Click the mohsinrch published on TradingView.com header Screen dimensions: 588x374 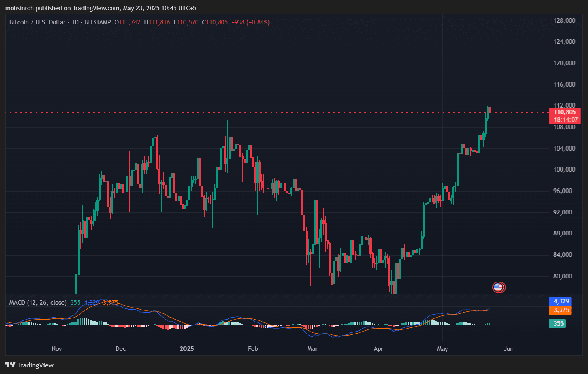pos(101,8)
